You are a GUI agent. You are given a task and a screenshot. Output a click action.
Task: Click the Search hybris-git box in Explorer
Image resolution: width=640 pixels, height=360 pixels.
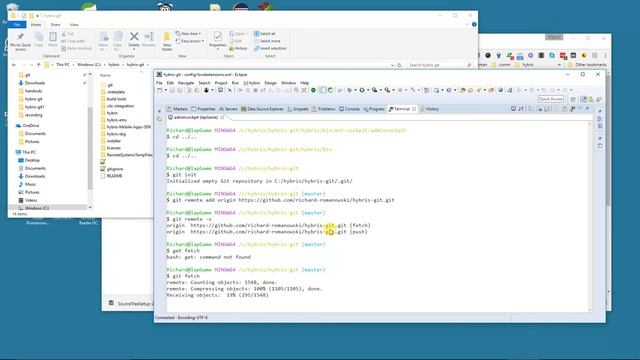click(x=440, y=65)
